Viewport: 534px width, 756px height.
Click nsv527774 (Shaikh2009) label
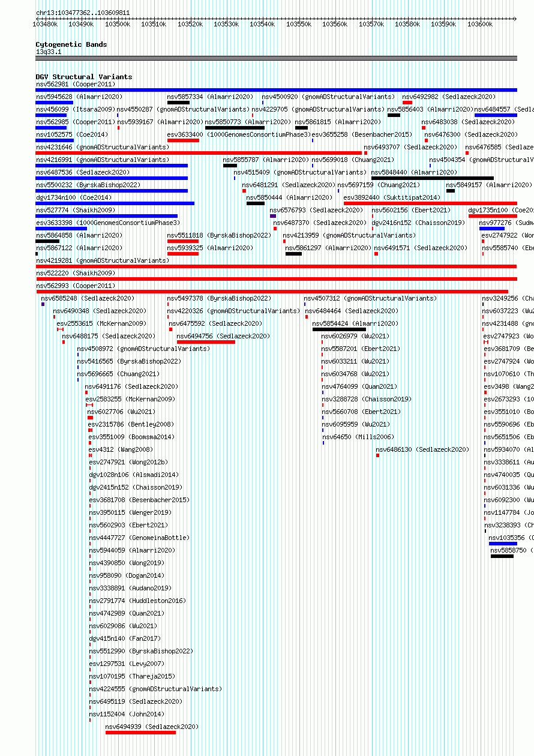(76, 210)
